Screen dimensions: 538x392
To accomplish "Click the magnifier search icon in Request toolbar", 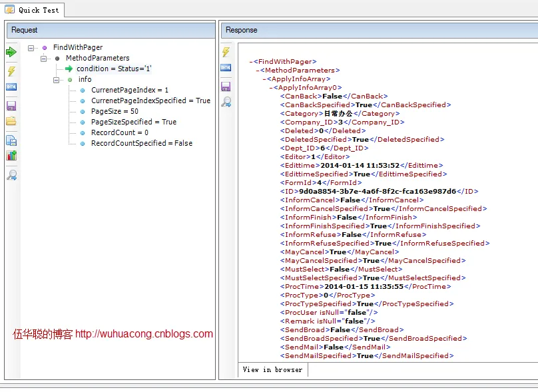I will (11, 175).
